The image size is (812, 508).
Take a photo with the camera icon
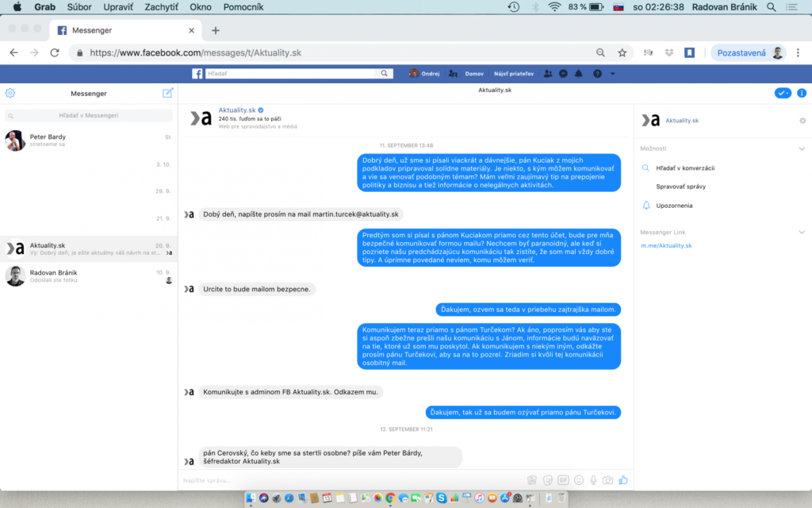click(607, 480)
